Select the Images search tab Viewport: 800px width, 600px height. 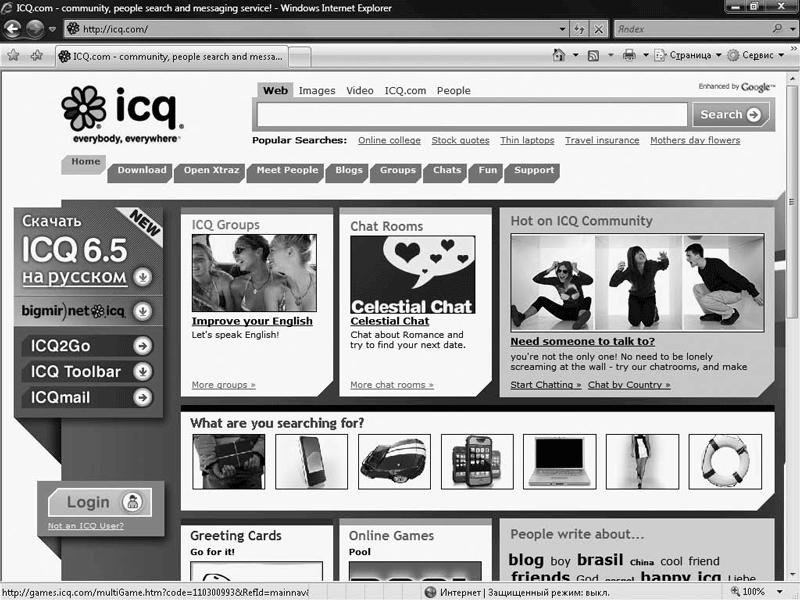[317, 91]
